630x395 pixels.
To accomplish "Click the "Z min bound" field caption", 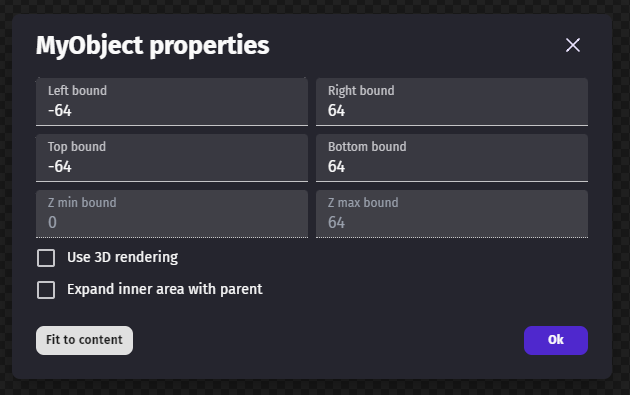I will (x=82, y=203).
